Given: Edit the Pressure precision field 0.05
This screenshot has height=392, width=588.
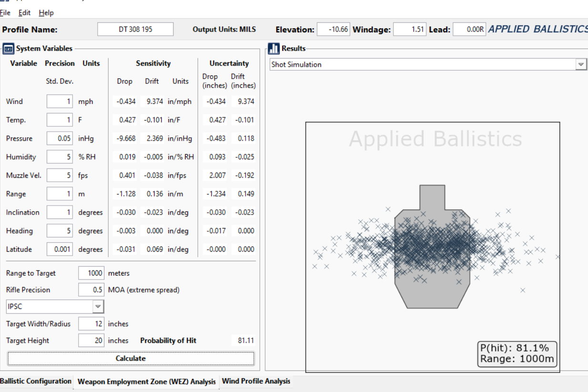Looking at the screenshot, I should pyautogui.click(x=60, y=138).
